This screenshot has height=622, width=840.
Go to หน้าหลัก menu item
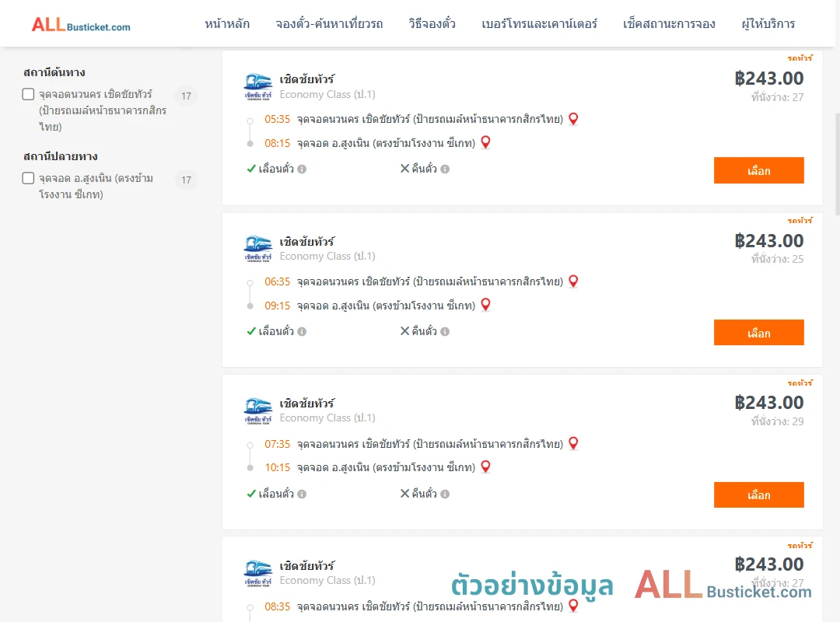[x=227, y=24]
